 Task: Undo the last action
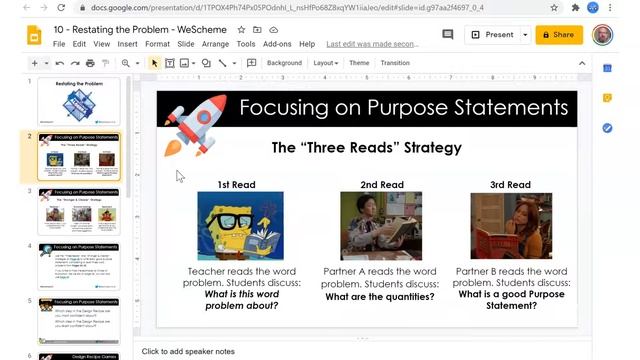click(x=60, y=63)
